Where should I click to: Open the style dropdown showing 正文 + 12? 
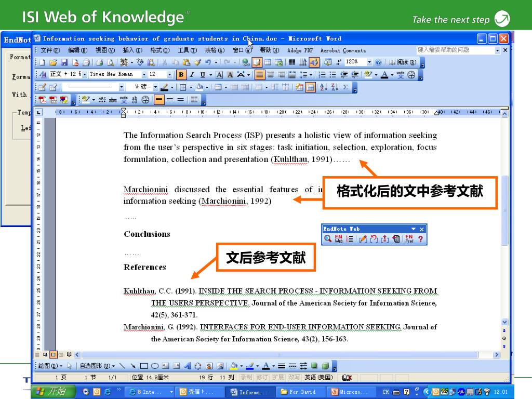[85, 74]
